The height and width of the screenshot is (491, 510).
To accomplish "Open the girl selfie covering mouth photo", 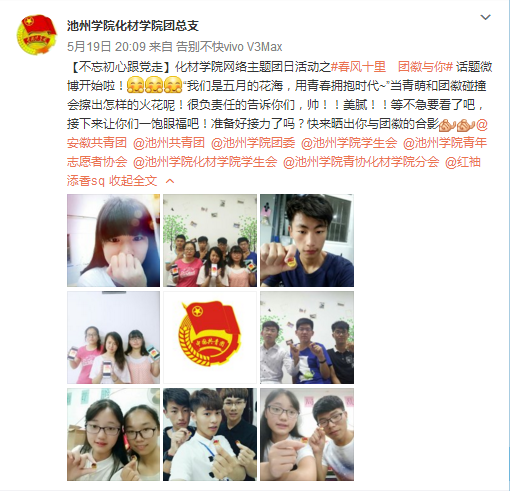I will click(113, 240).
